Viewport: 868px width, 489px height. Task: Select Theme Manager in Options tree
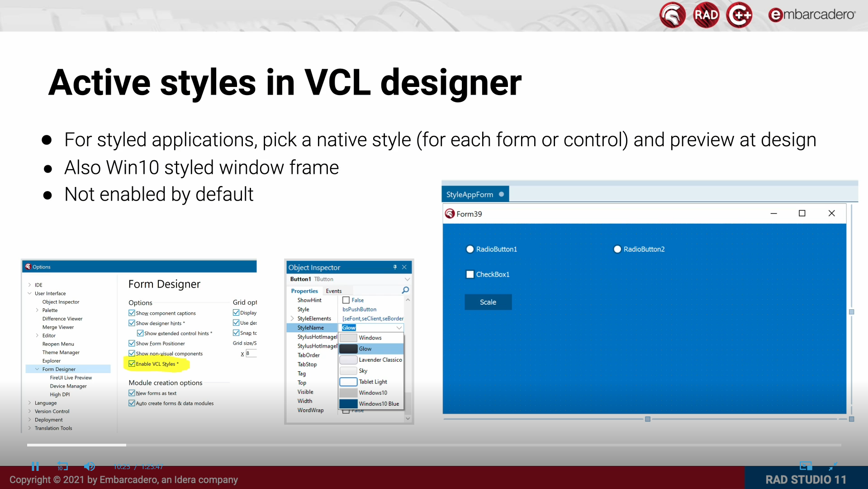[x=61, y=352]
